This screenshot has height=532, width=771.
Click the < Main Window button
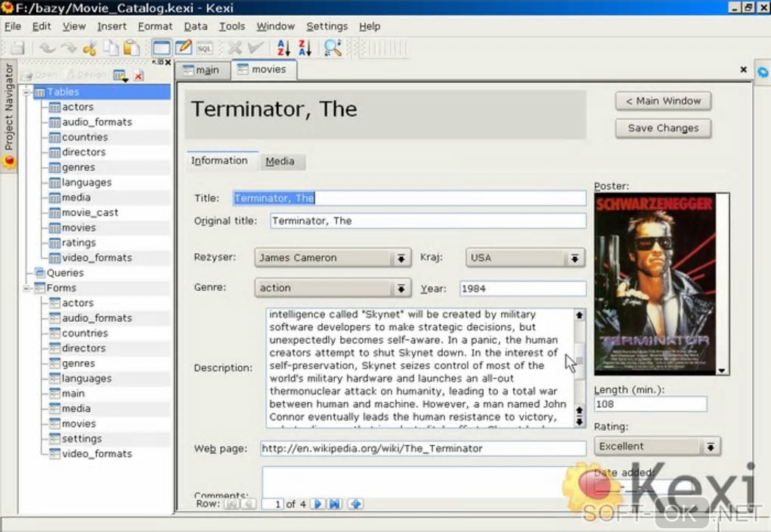663,101
